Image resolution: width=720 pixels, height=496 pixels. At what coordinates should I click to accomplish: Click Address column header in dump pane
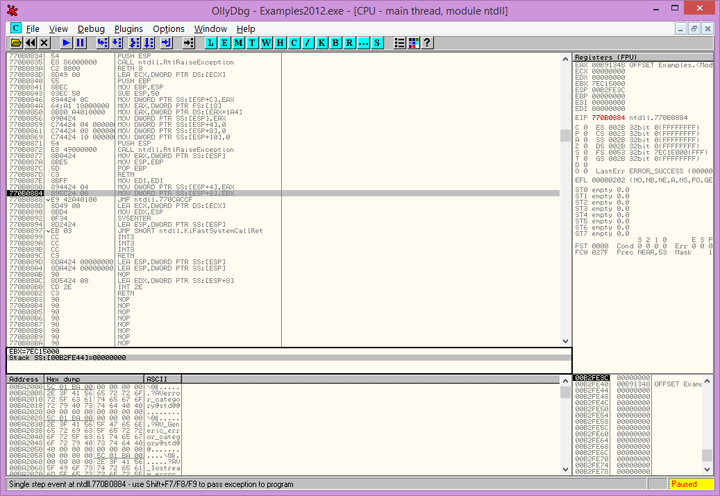tap(25, 379)
